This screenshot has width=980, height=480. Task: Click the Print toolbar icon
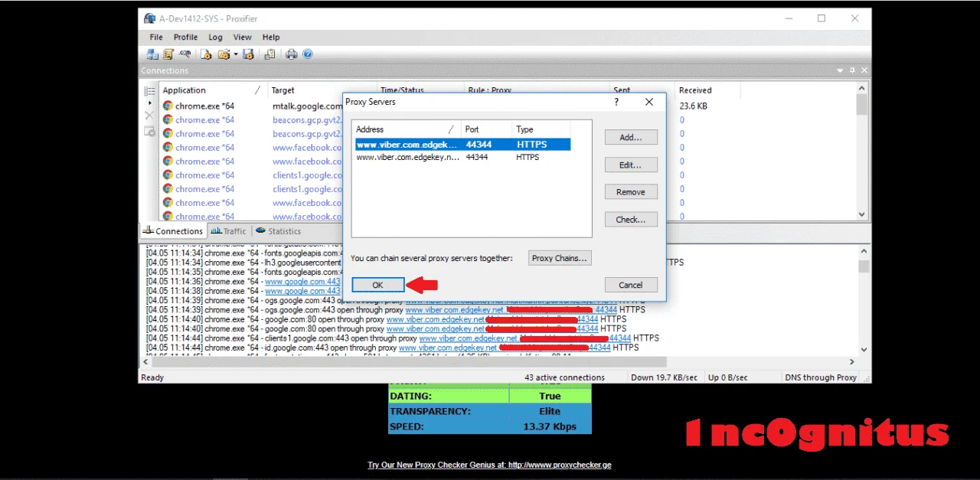[292, 54]
